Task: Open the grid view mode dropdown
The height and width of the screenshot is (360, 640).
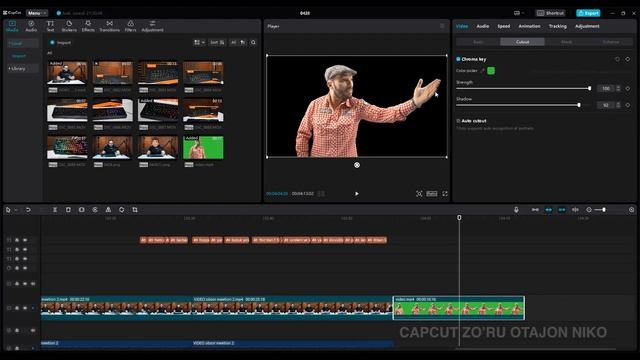Action: coord(199,42)
